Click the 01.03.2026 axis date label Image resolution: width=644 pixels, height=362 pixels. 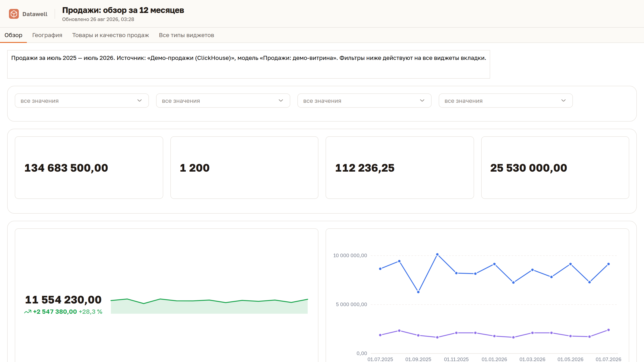coord(532,359)
